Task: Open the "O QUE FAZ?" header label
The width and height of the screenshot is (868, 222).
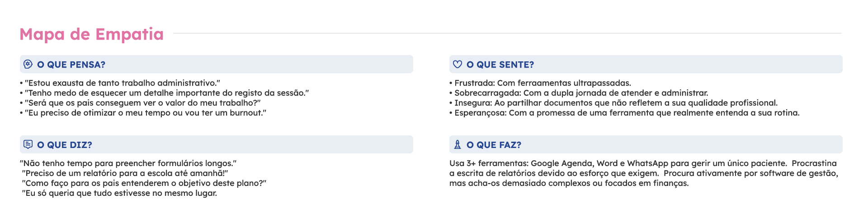Action: 494,145
